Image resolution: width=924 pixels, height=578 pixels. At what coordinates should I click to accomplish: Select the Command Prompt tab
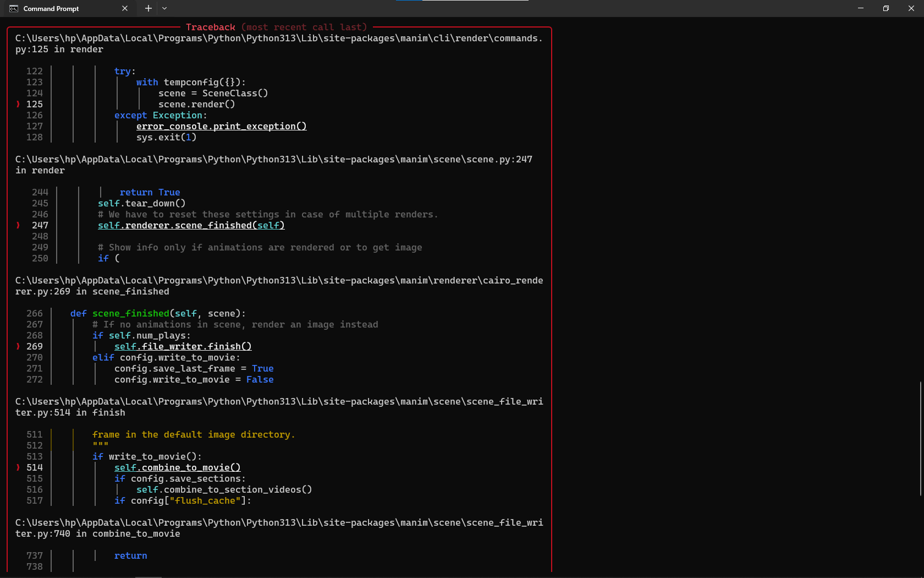coord(61,8)
